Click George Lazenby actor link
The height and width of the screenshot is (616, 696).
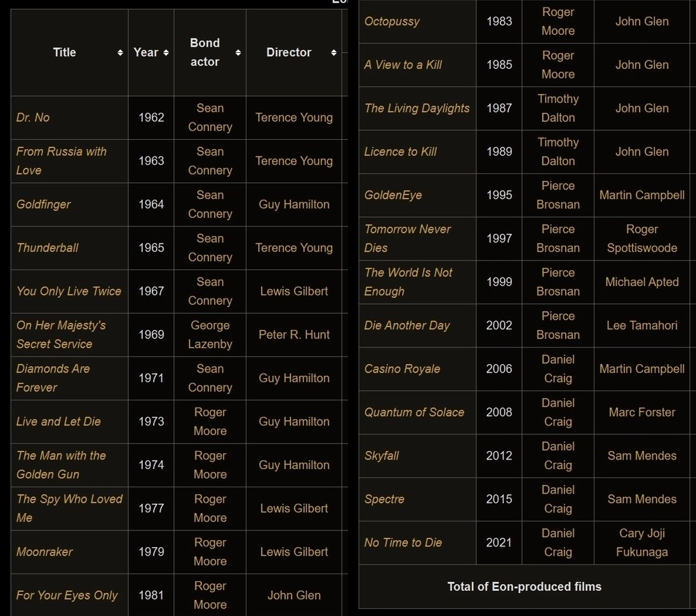point(210,335)
